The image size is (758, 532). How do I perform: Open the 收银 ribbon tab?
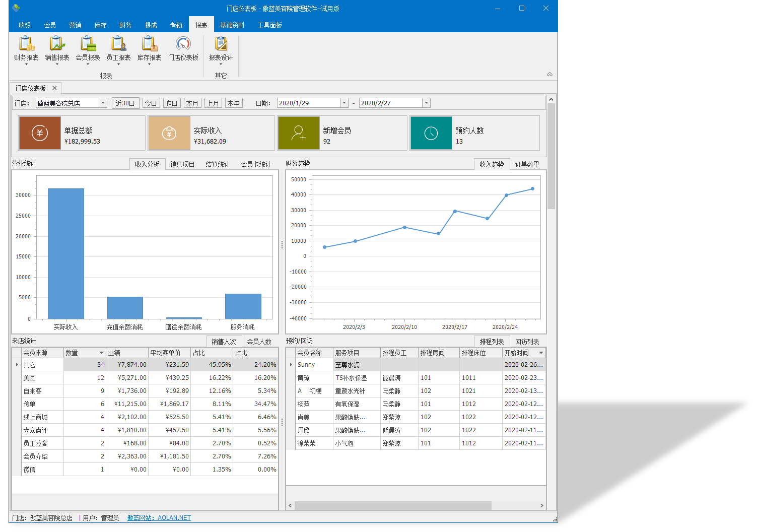[25, 25]
